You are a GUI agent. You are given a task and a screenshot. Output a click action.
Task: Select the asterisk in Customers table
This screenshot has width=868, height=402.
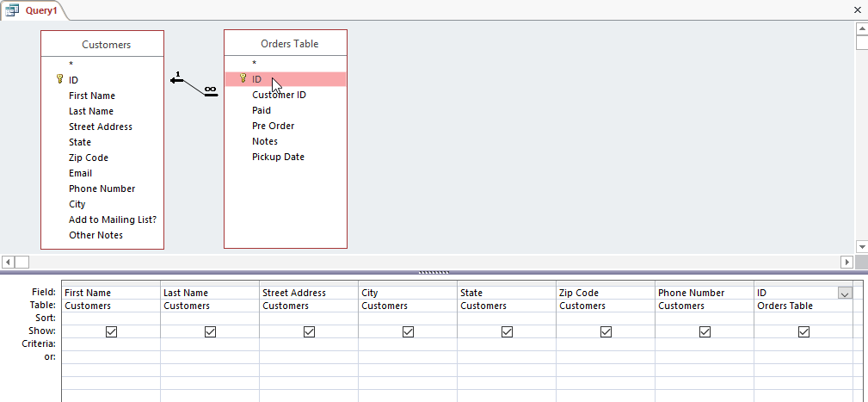click(x=71, y=65)
